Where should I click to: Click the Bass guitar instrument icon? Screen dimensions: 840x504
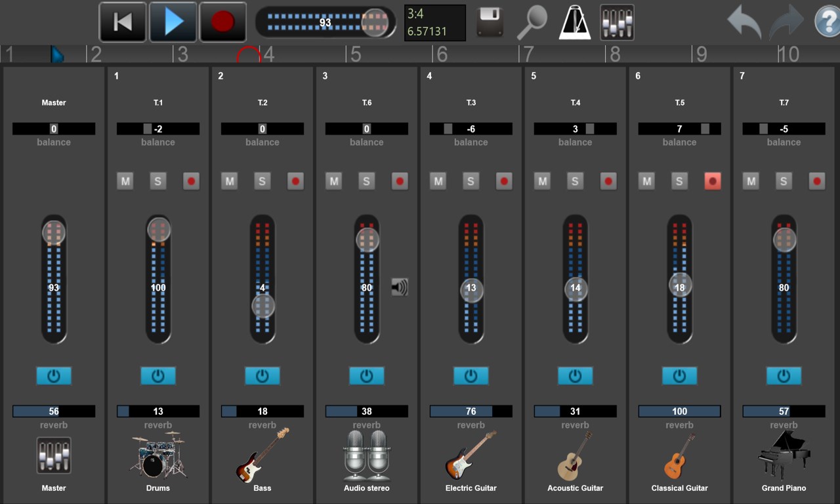click(x=262, y=456)
